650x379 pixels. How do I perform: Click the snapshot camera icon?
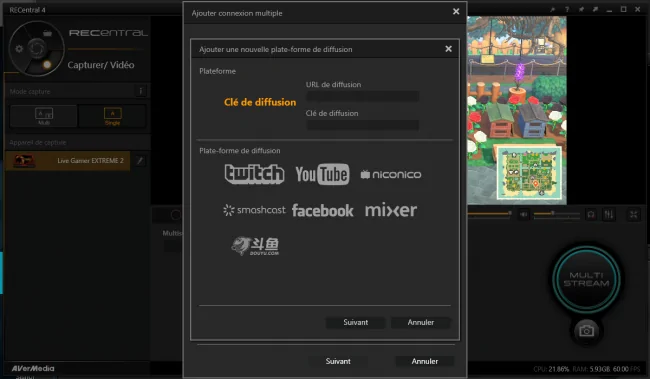pos(586,331)
